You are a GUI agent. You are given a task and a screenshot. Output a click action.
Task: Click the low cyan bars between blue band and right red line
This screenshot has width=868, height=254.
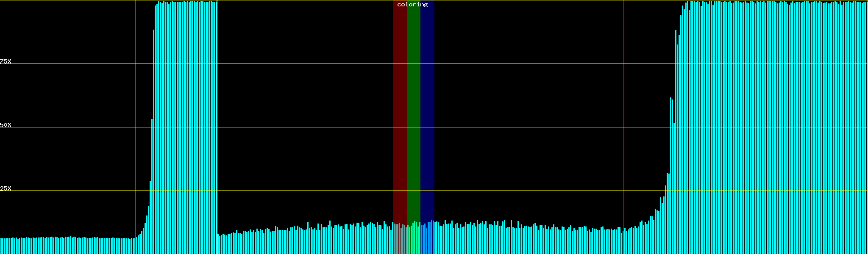tap(530, 240)
